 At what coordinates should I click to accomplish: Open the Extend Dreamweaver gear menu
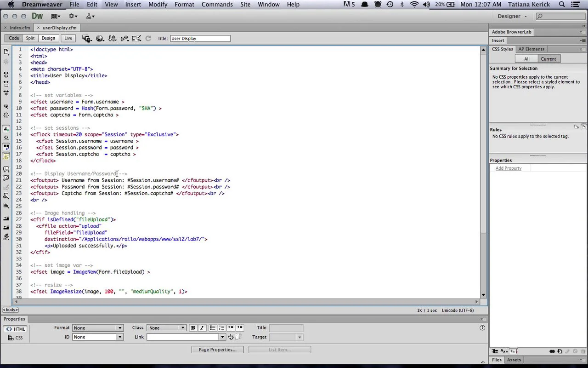73,16
